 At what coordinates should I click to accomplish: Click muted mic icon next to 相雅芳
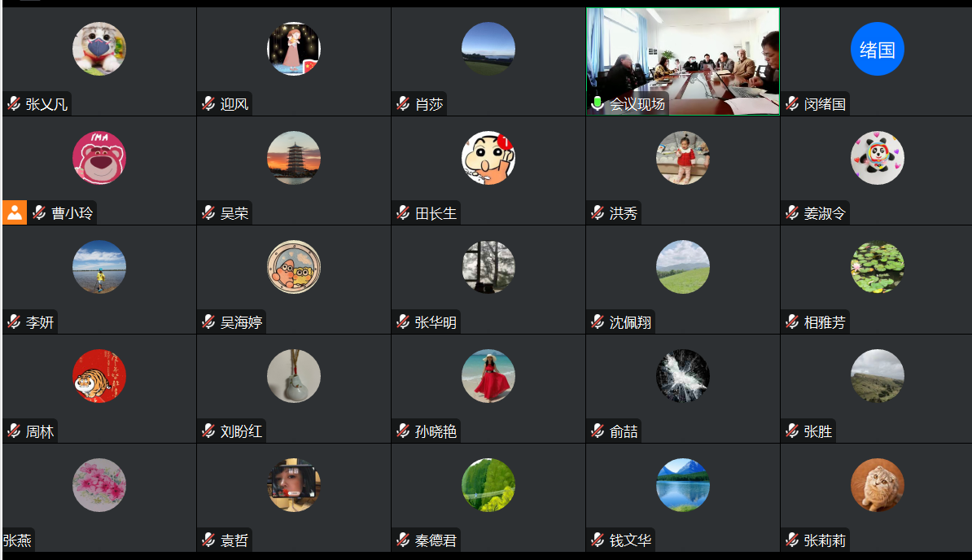(x=792, y=322)
